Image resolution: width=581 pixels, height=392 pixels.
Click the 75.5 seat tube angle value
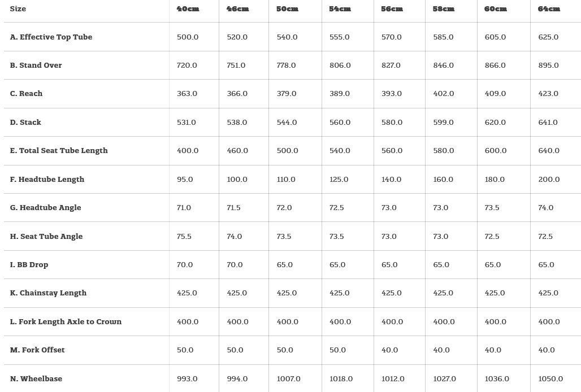[184, 237]
